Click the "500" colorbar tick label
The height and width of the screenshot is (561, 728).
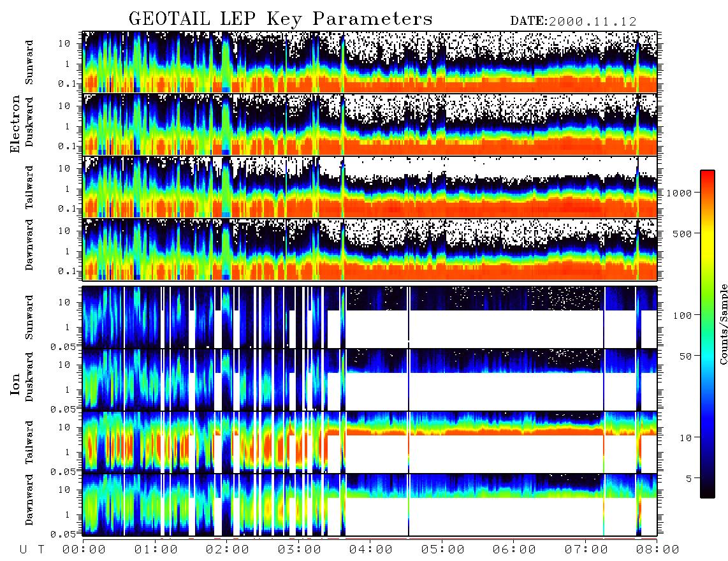(682, 233)
